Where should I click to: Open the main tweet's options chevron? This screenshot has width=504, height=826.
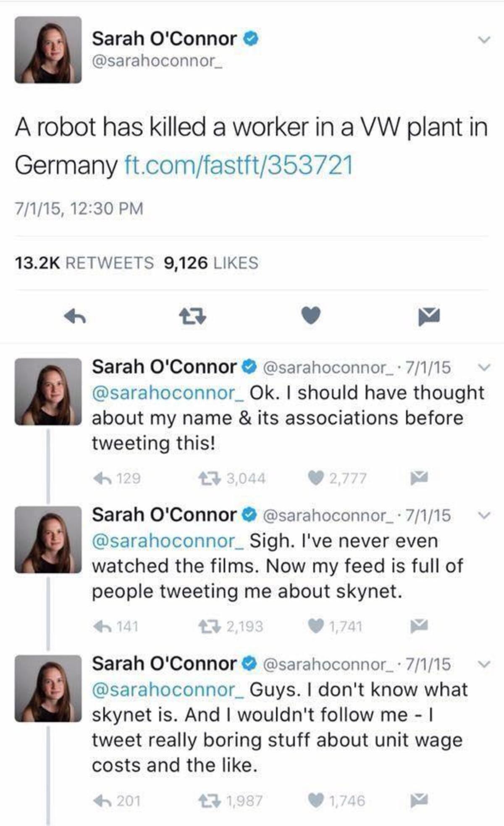coord(485,40)
